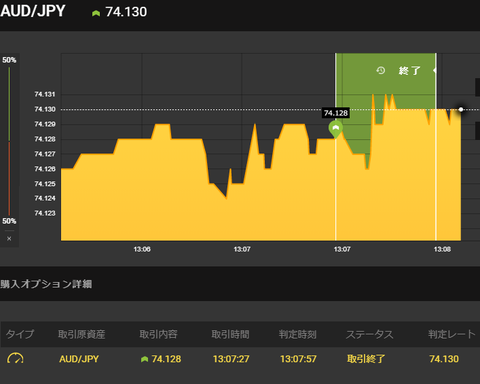Click the 判定時刻 column header
This screenshot has width=480, height=384.
point(298,334)
